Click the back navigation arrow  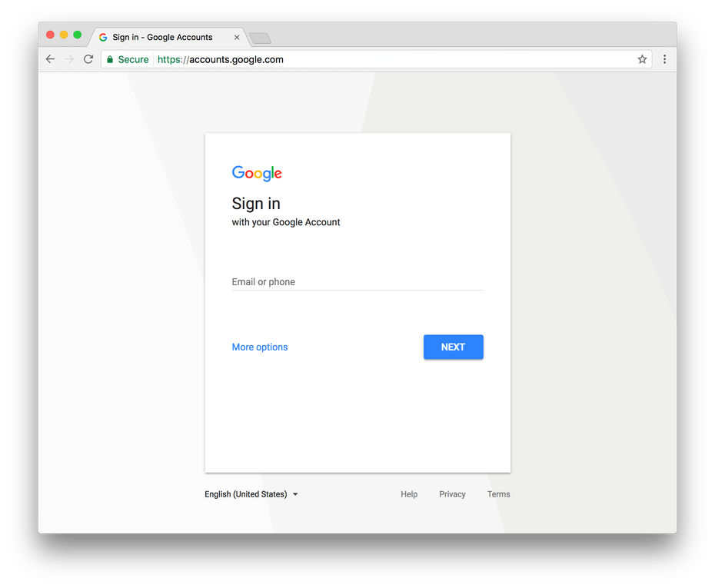[x=50, y=59]
